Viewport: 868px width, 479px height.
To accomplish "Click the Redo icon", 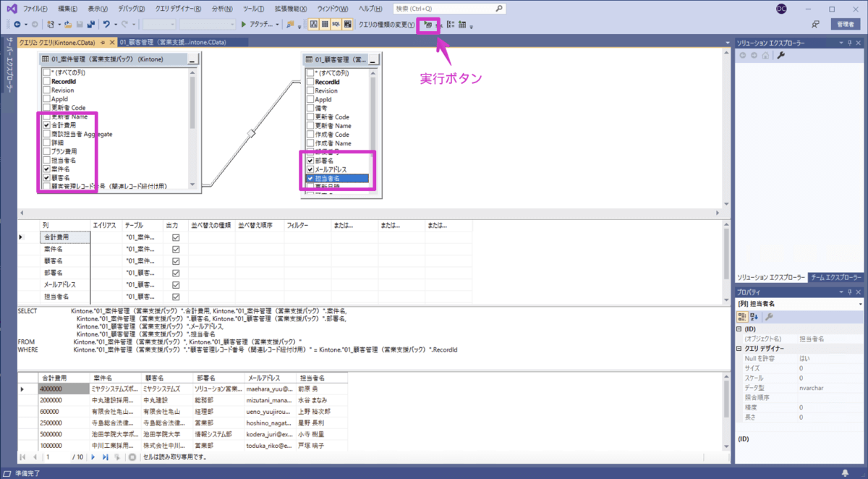I will [x=124, y=25].
